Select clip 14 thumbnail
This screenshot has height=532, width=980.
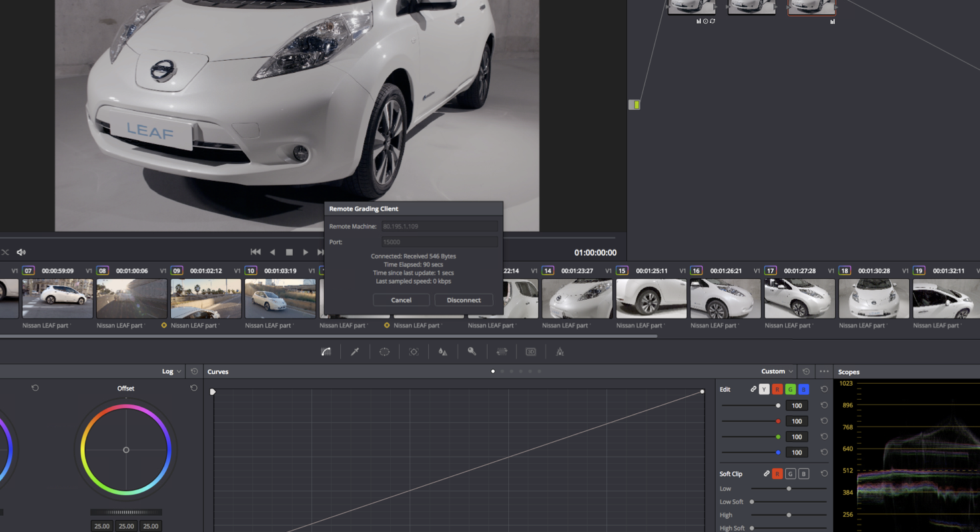coord(577,298)
